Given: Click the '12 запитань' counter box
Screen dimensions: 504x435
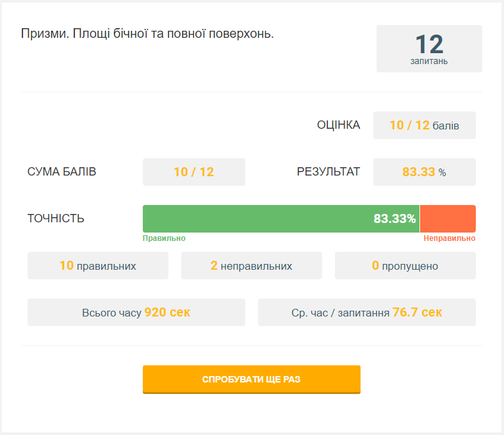Looking at the screenshot, I should pyautogui.click(x=429, y=49).
